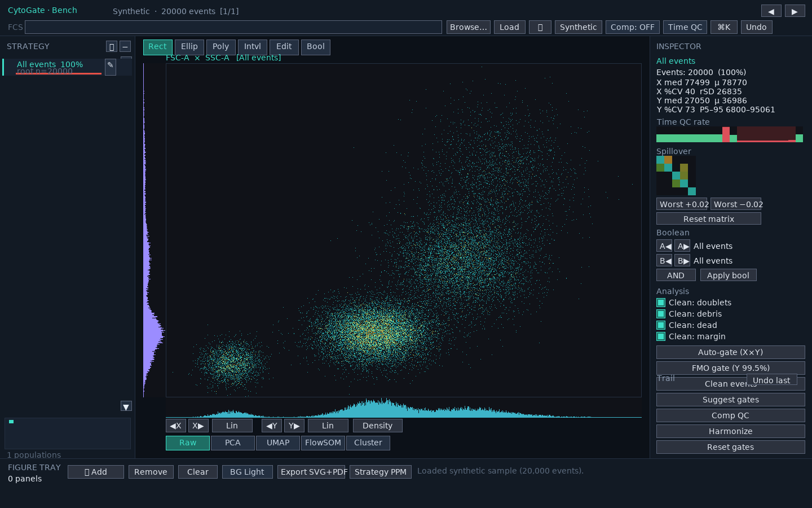Click the spillover matrix heatmap
This screenshot has width=812, height=508.
[676, 176]
